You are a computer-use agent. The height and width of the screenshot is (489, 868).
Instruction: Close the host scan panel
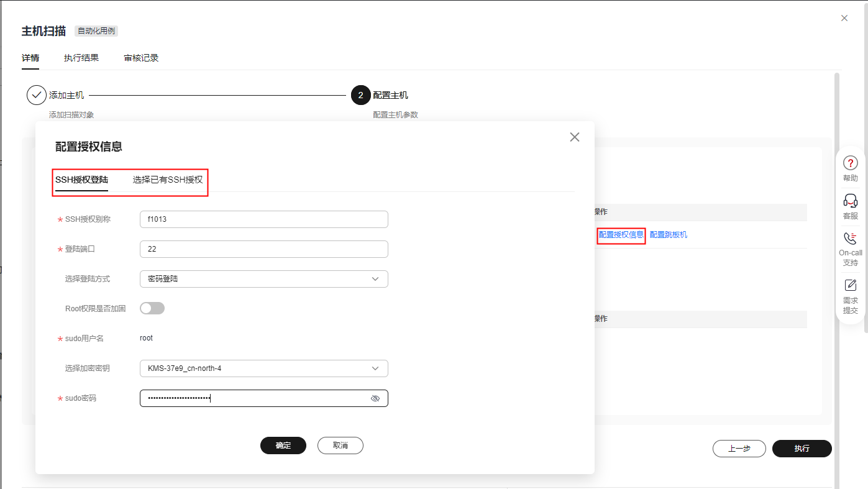tap(844, 19)
